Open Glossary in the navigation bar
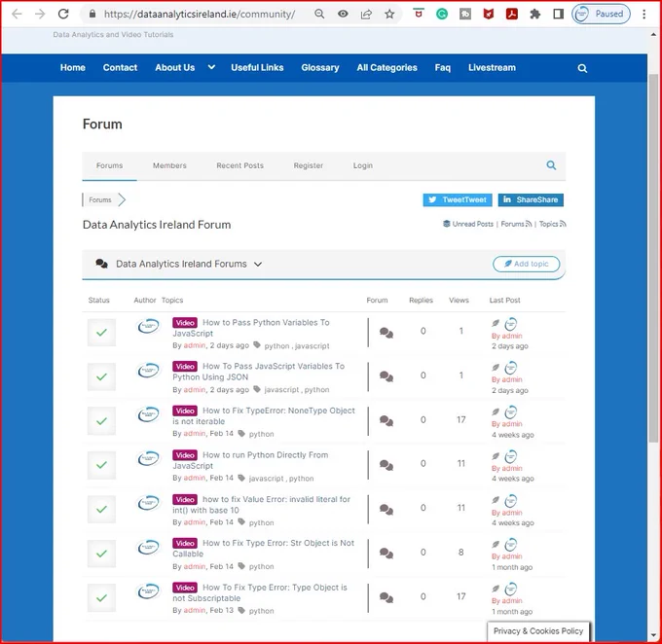 (x=320, y=67)
